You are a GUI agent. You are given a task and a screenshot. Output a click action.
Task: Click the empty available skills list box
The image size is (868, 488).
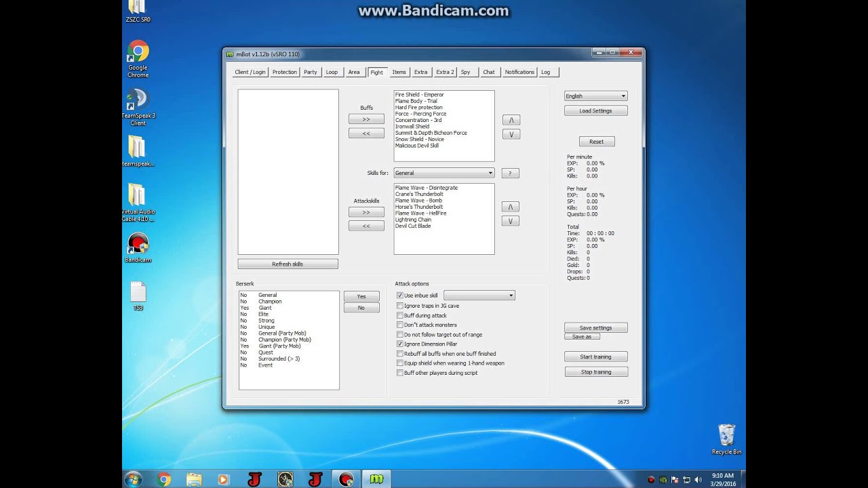click(x=288, y=172)
